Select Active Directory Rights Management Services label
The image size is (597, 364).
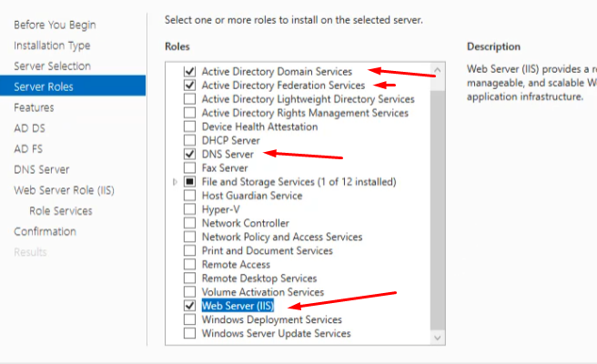tap(305, 113)
